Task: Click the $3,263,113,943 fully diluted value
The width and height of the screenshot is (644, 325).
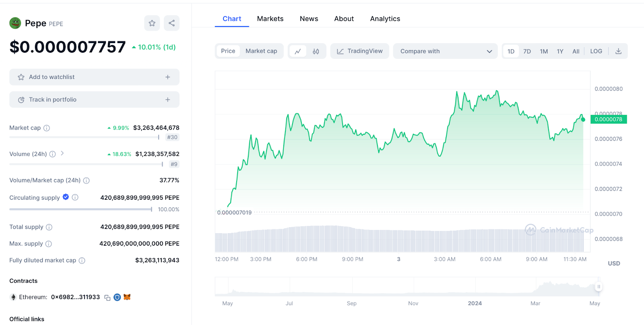Action: 157,261
